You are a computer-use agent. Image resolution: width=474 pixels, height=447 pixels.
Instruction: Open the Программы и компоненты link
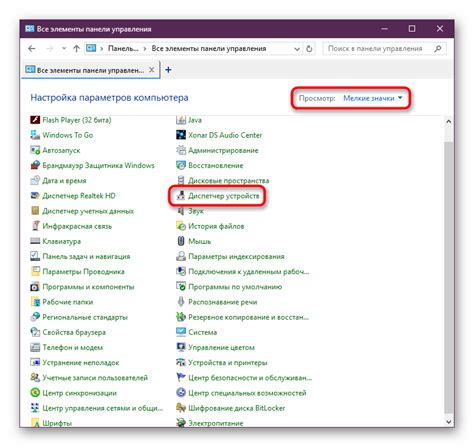[x=88, y=287]
